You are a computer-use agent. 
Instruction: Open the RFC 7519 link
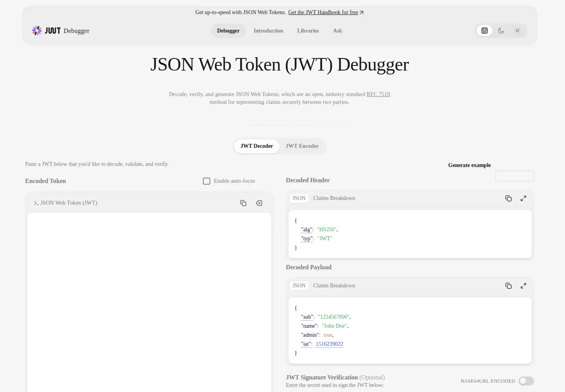[x=378, y=94]
